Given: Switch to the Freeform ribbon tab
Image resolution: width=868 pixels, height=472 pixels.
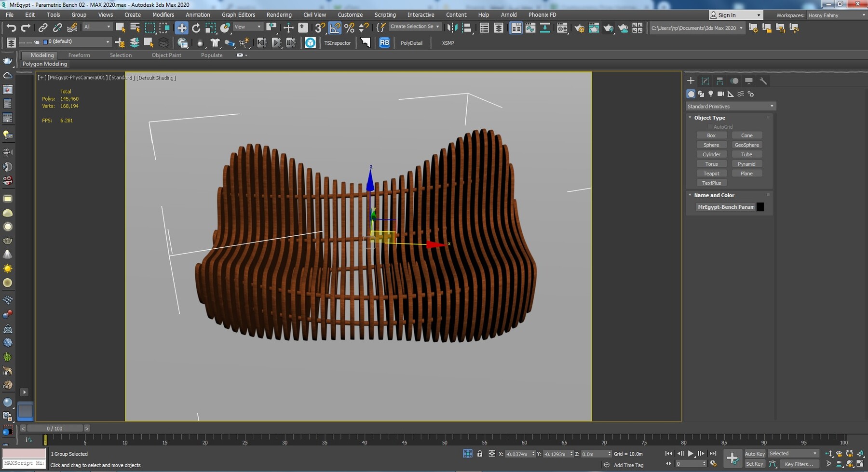Looking at the screenshot, I should [x=79, y=55].
